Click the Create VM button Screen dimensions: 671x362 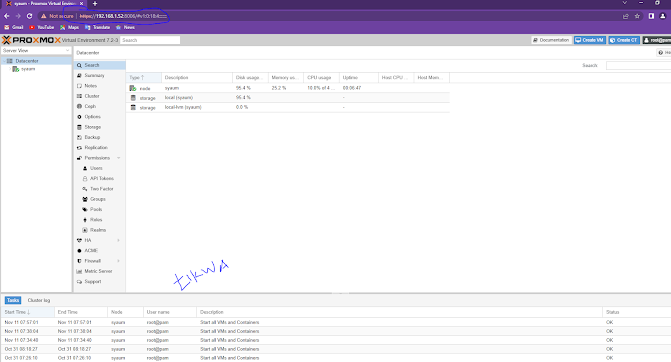coord(590,40)
